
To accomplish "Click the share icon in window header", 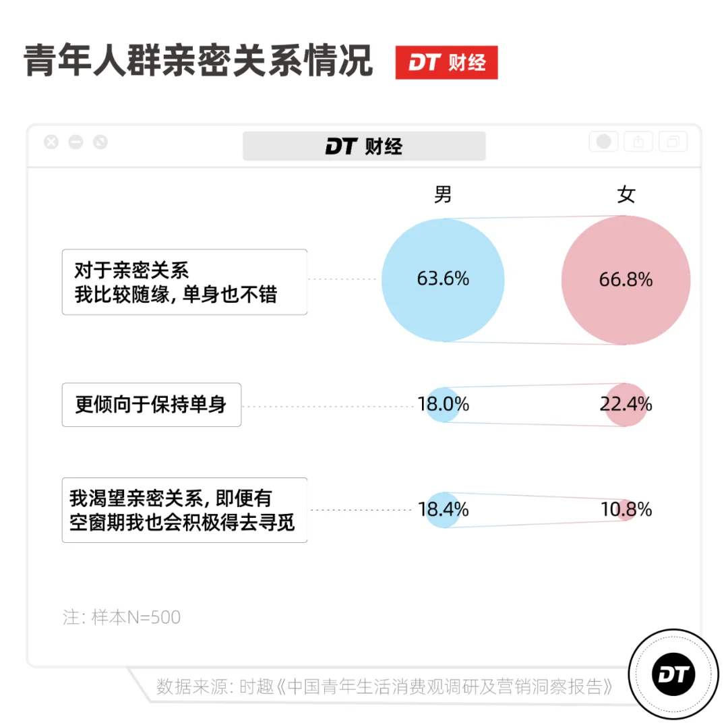I will coord(638,142).
